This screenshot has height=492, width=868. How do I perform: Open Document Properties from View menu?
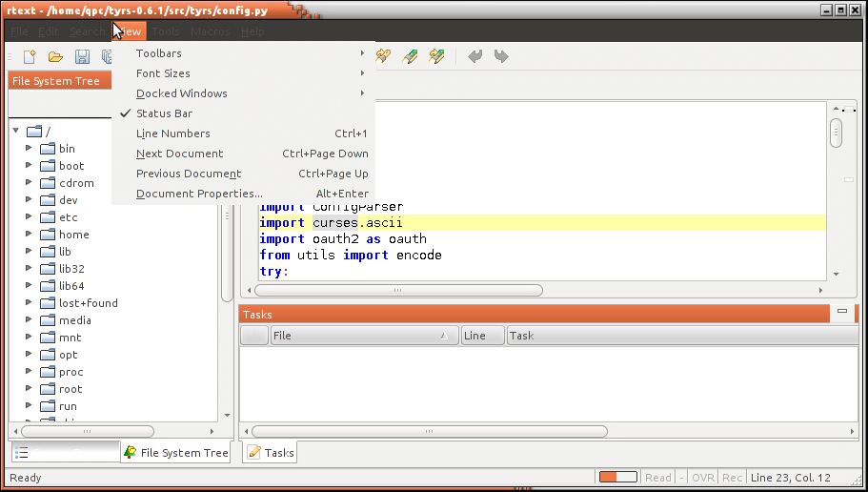pyautogui.click(x=244, y=194)
